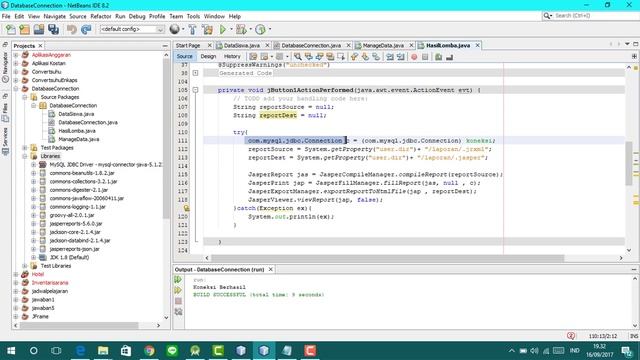The height and width of the screenshot is (360, 640).
Task: Click the editor horizontal scrollbar
Action: [388, 258]
